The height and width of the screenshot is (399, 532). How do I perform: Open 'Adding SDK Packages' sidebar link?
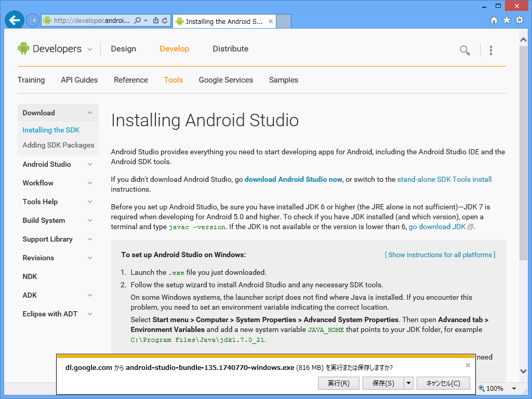tap(58, 145)
